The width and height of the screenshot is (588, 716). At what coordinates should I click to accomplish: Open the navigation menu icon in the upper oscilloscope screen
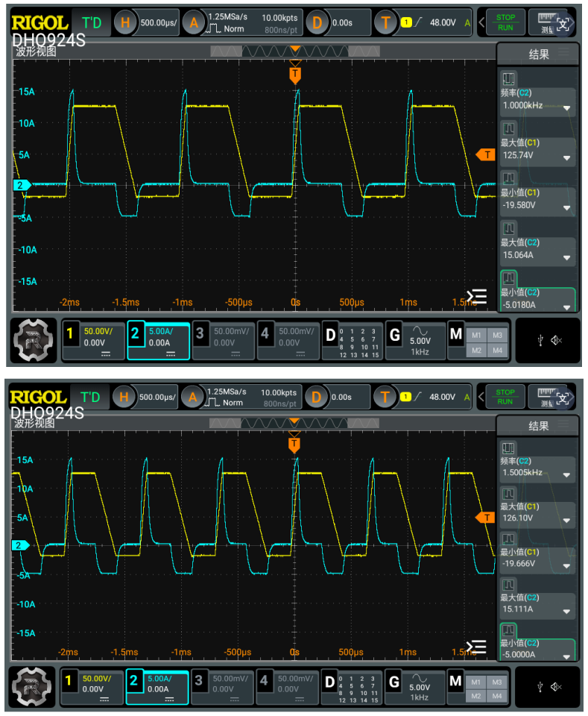(x=32, y=340)
